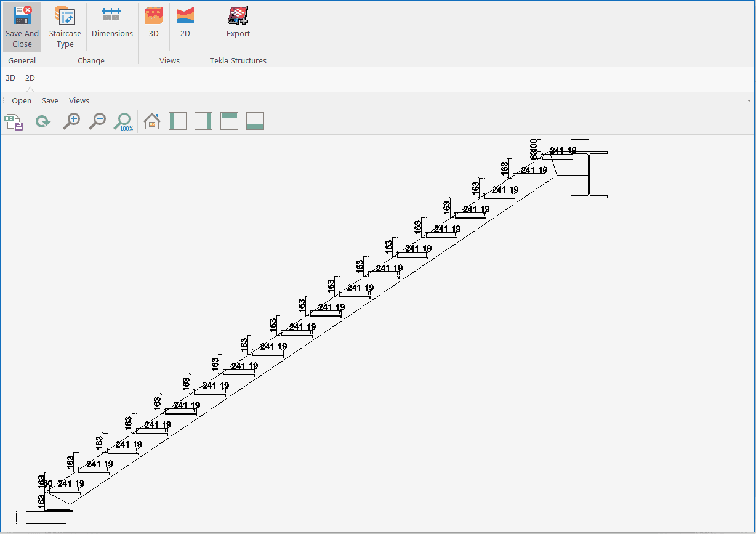Export staircase to Tekla Structures
Screen dimensions: 756x534
238,23
